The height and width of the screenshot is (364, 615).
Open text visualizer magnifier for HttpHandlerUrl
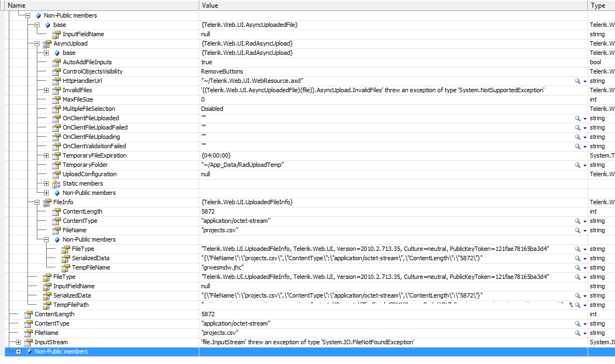point(577,81)
